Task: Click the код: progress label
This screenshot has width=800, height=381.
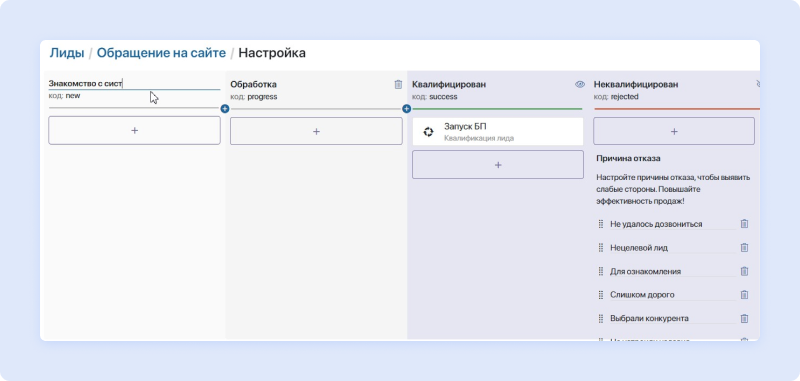Action: point(254,96)
